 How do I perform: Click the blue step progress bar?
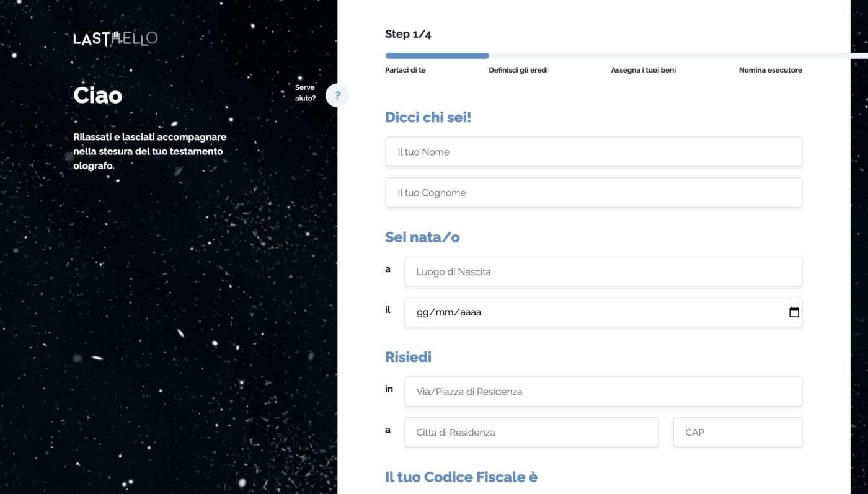(437, 56)
